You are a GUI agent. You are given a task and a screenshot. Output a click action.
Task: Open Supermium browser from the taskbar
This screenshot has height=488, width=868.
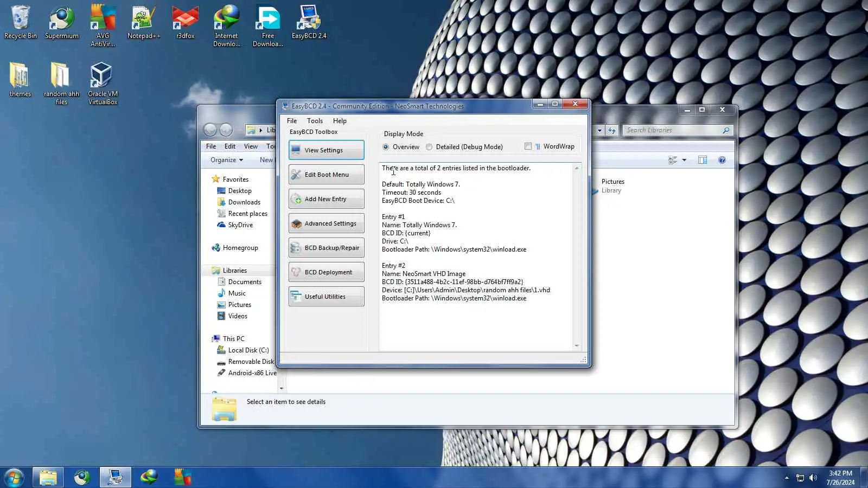point(82,477)
